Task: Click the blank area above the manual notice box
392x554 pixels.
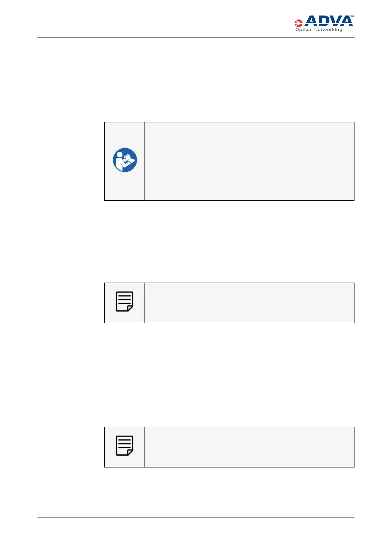Action: [229, 82]
